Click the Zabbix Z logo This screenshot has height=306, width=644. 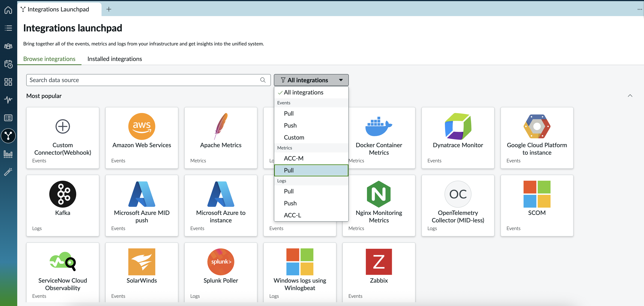point(379,262)
